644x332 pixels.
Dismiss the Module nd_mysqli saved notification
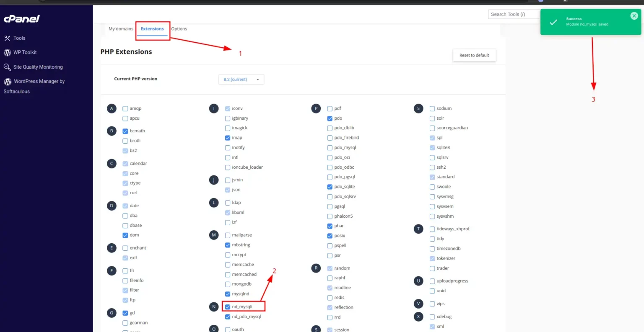click(634, 15)
